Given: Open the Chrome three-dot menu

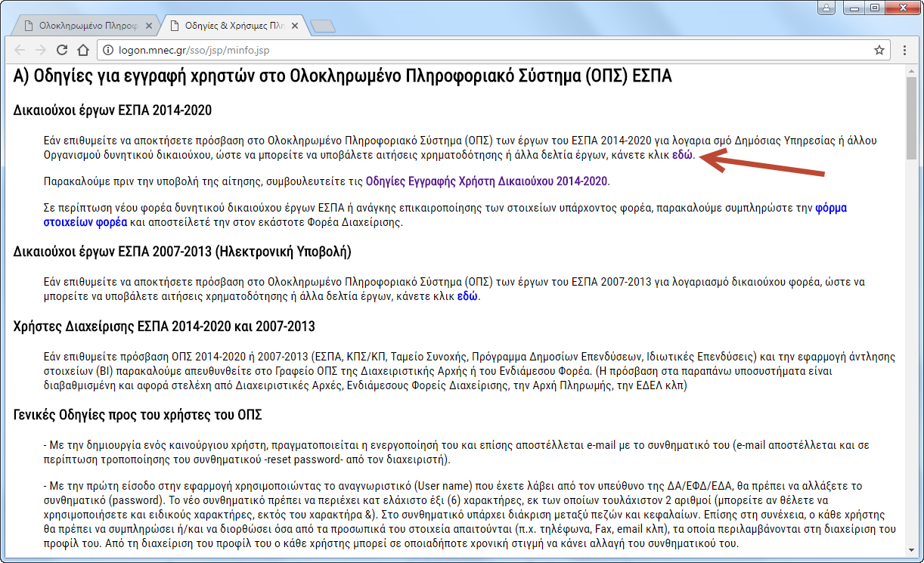Looking at the screenshot, I should 904,51.
